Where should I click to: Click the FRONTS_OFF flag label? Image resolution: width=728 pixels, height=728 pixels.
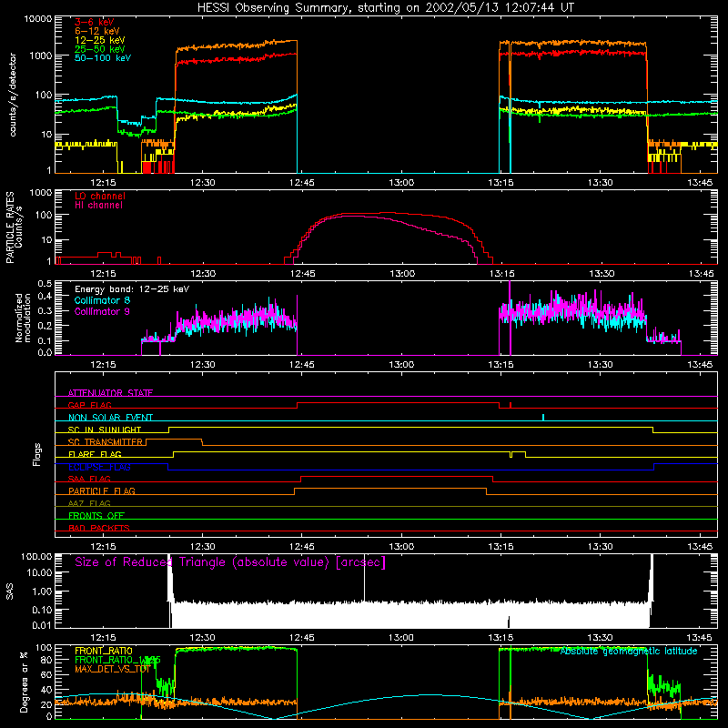point(96,516)
